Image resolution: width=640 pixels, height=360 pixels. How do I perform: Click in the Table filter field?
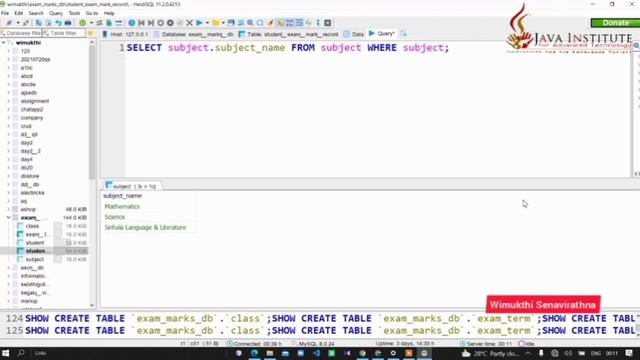click(64, 33)
